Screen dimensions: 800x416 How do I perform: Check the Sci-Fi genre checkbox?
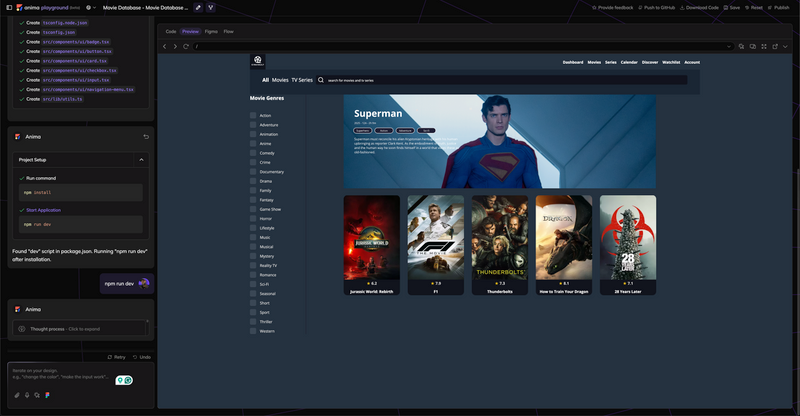[x=253, y=284]
